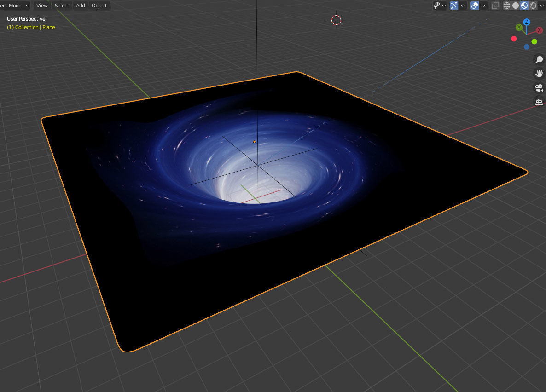
Task: Toggle the Show Overlays button
Action: click(x=475, y=6)
